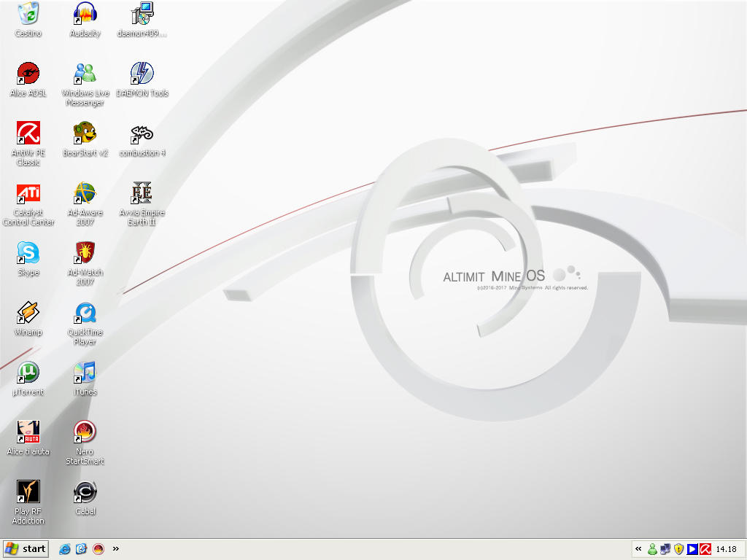
Task: Expand hidden system tray icons
Action: point(638,549)
